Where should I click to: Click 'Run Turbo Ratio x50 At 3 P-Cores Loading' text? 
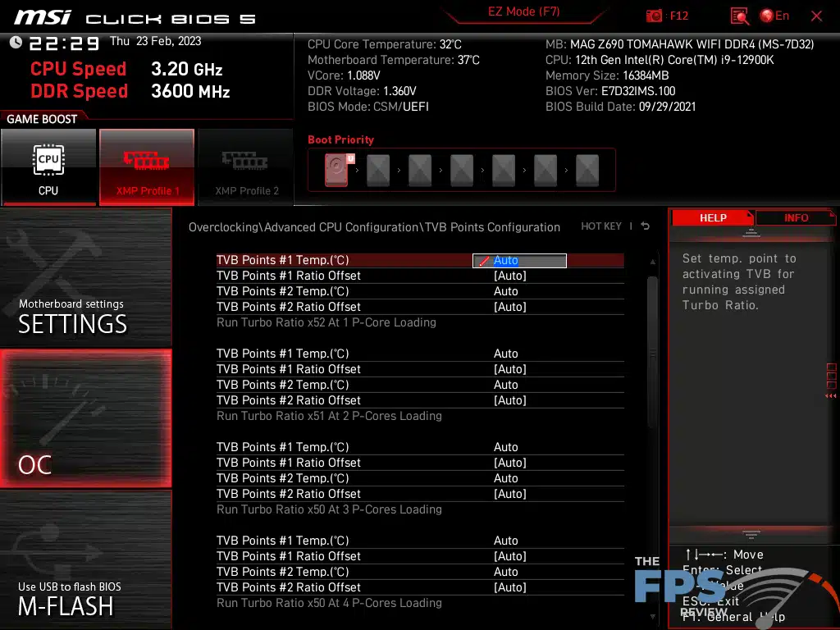(329, 509)
